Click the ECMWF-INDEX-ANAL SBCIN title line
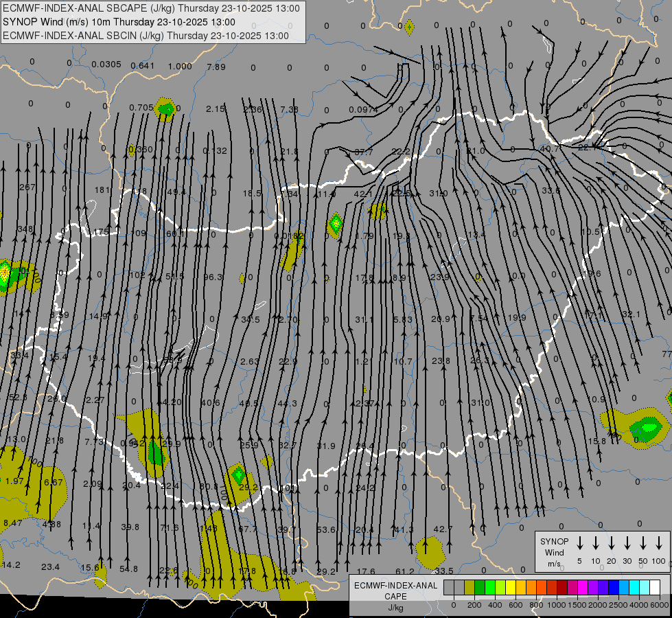Screen dimensions: 672x618 point(146,36)
